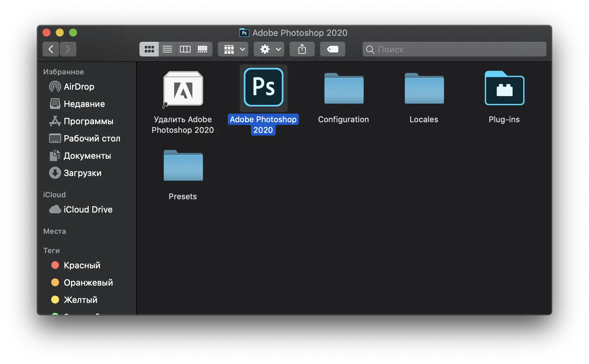
Task: Click the Back navigation button
Action: click(x=51, y=49)
